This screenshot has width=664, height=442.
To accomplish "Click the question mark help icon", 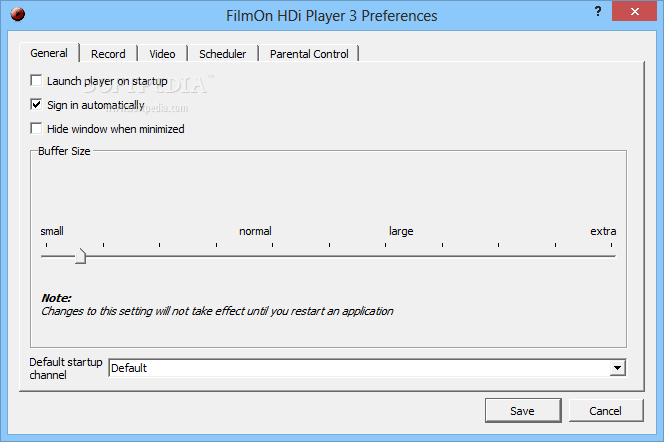I will click(x=598, y=11).
